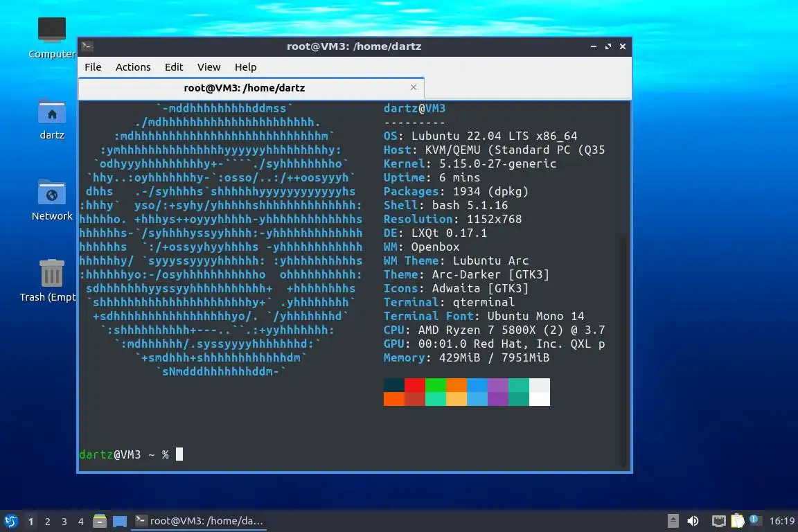Click the 'GPU: 00:01.0 Red Hat' line

point(494,344)
